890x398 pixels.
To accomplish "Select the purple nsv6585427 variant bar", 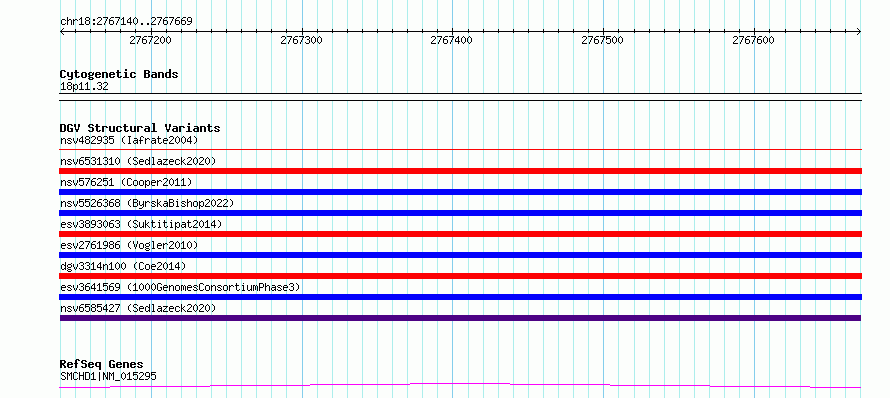I will [460, 318].
